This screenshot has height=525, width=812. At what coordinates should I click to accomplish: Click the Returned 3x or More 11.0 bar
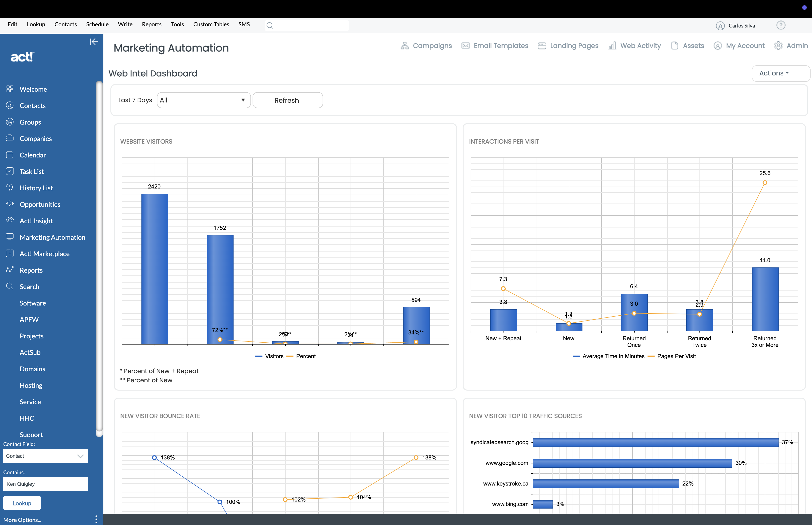pyautogui.click(x=765, y=299)
